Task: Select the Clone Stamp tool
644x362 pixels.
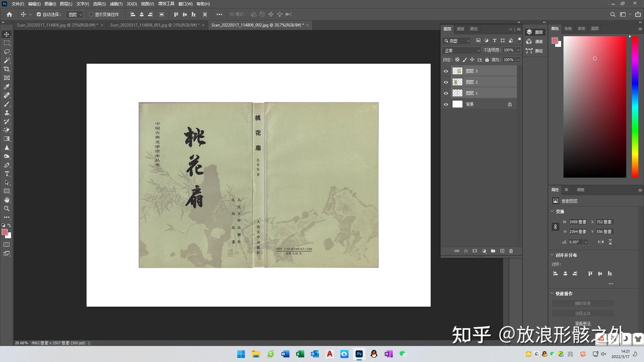Action: [x=7, y=113]
